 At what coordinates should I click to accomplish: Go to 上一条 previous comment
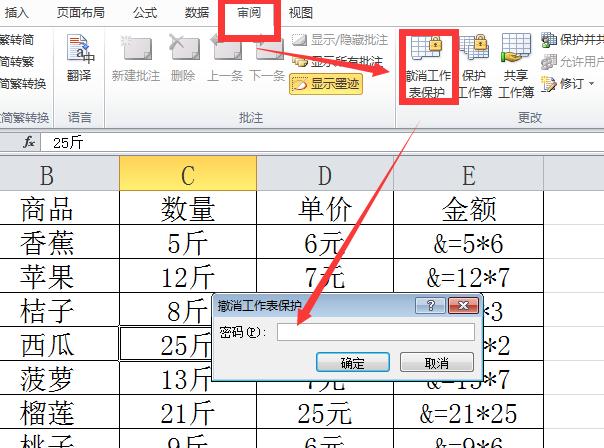click(x=225, y=58)
